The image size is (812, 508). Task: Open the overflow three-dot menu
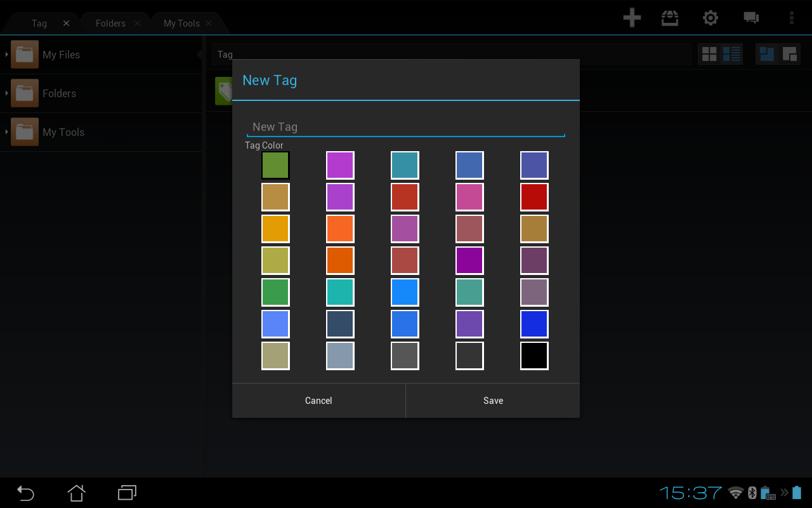pyautogui.click(x=792, y=18)
